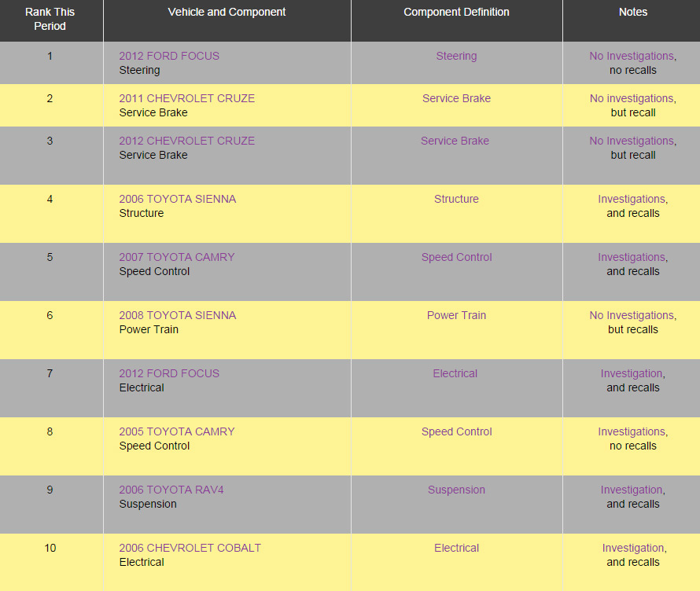Open the No Investigations note link for rank 1
The width and height of the screenshot is (700, 591).
[x=632, y=57]
